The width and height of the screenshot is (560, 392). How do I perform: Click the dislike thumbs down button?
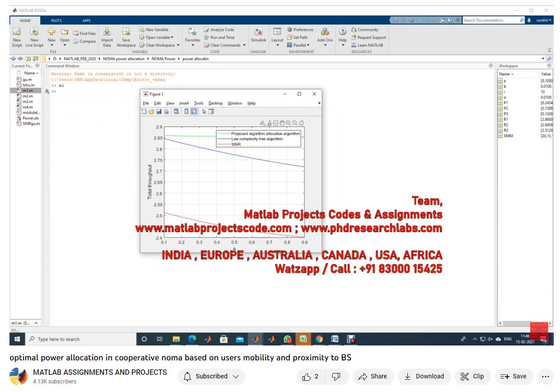click(x=336, y=376)
